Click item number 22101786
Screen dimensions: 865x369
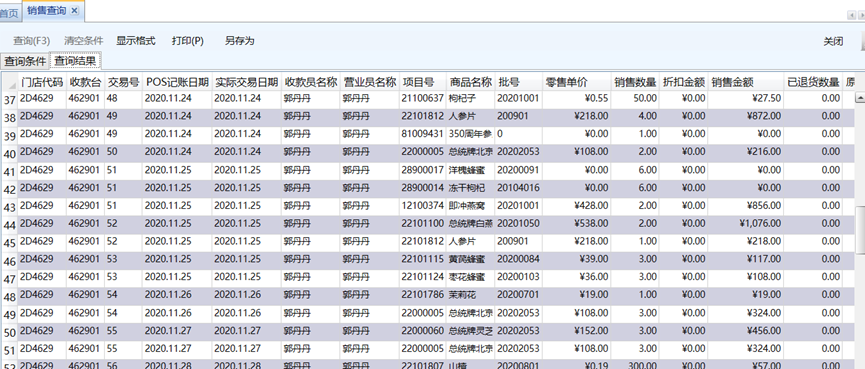pyautogui.click(x=422, y=295)
